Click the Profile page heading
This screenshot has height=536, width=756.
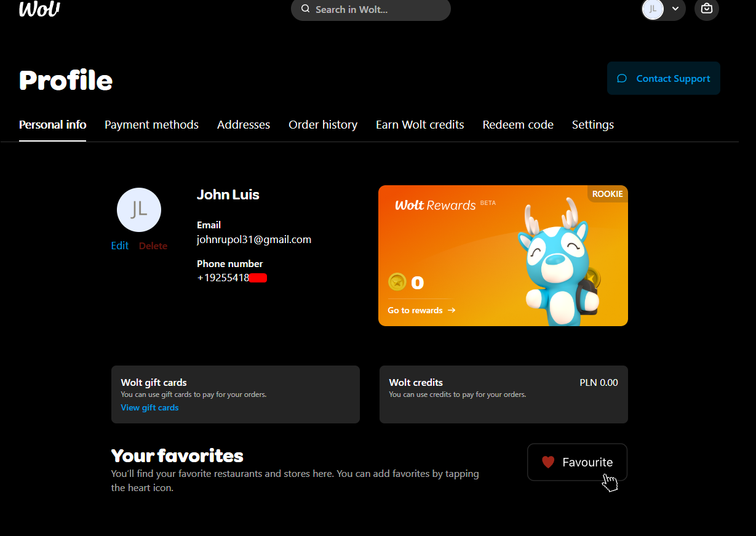point(66,81)
